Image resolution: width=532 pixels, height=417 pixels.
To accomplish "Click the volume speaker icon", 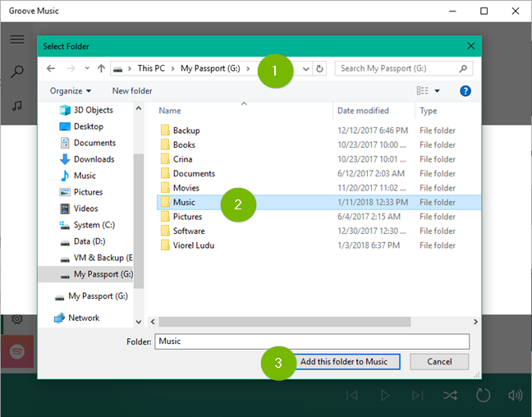I will click(x=515, y=396).
